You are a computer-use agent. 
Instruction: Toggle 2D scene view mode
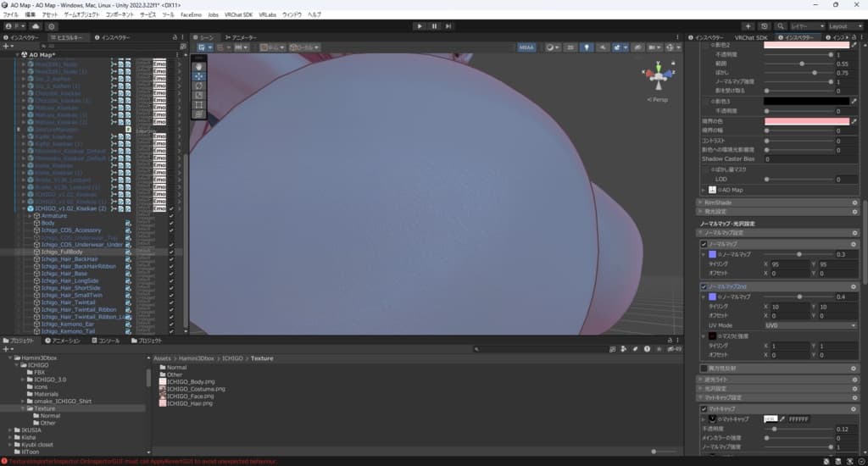[570, 48]
